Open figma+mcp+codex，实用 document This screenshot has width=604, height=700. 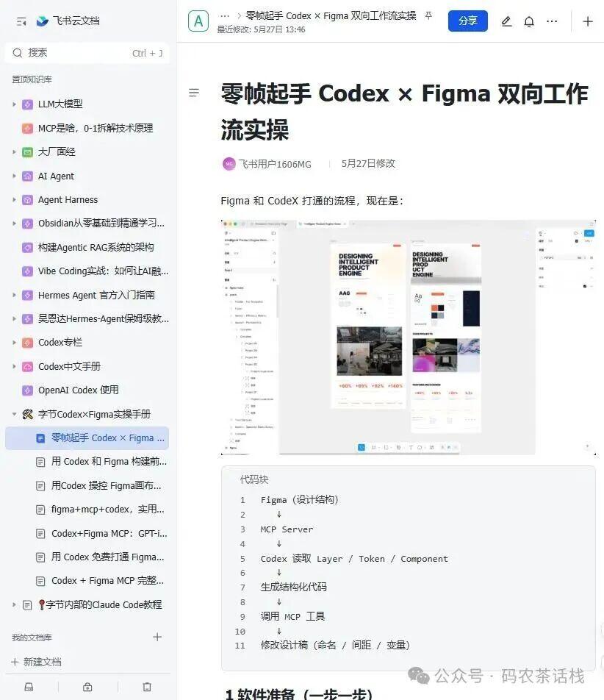coord(107,510)
